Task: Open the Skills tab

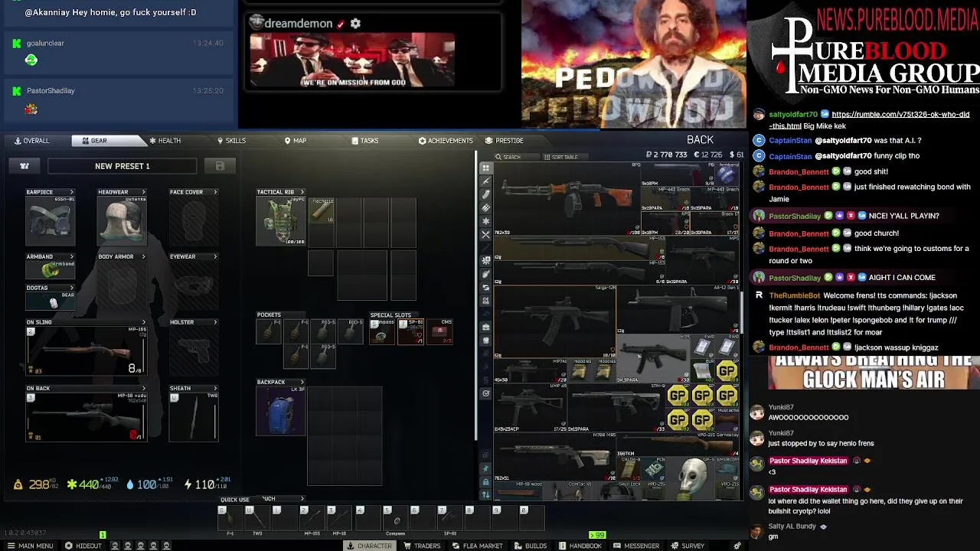Action: [231, 141]
